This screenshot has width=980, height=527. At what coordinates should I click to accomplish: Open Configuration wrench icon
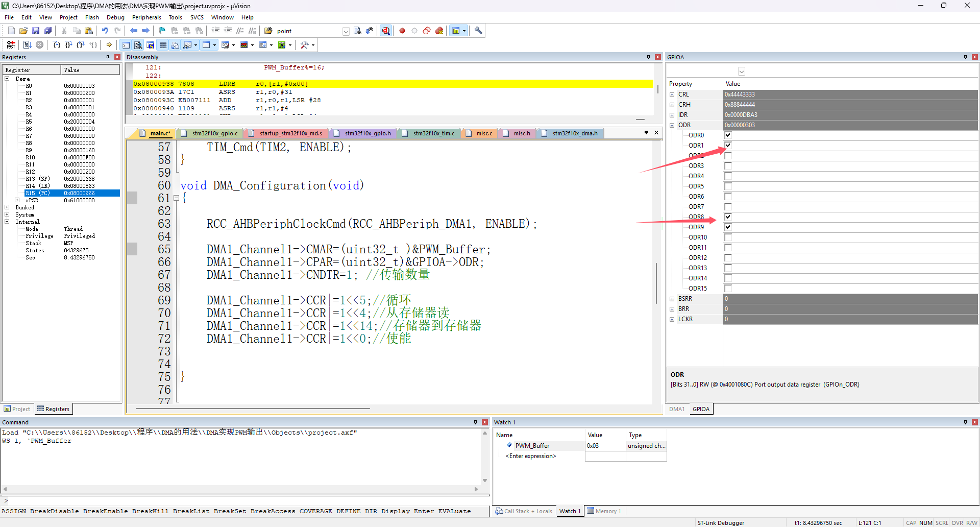coord(478,31)
